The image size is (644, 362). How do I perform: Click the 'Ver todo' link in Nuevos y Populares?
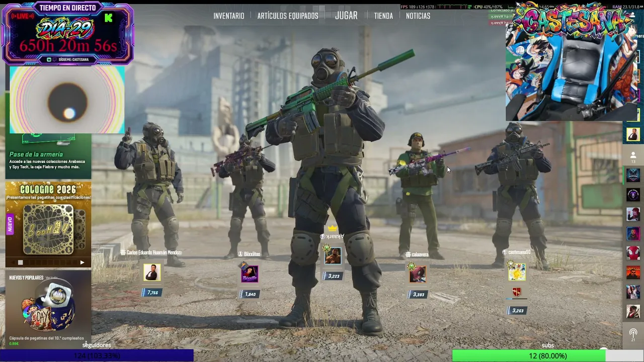tap(51, 278)
